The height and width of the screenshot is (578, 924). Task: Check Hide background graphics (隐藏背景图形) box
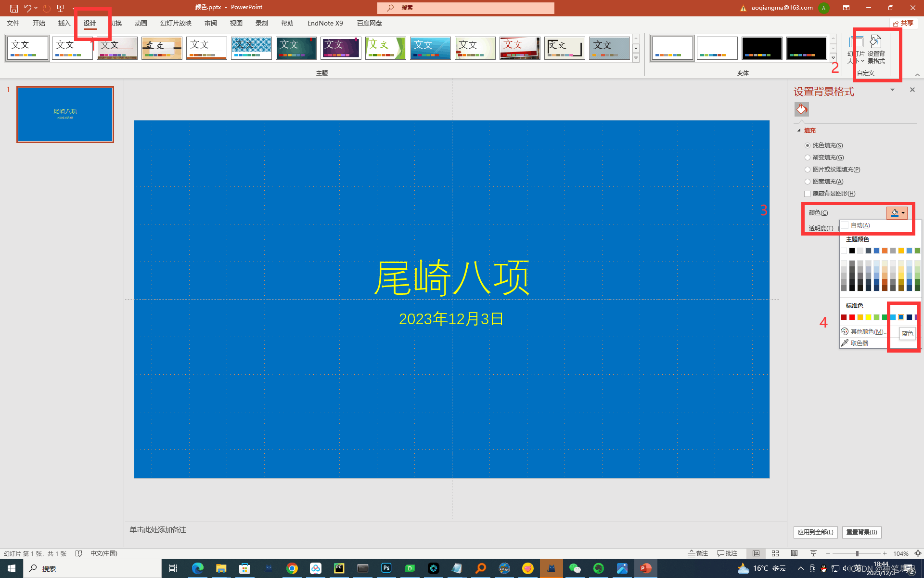click(x=808, y=194)
